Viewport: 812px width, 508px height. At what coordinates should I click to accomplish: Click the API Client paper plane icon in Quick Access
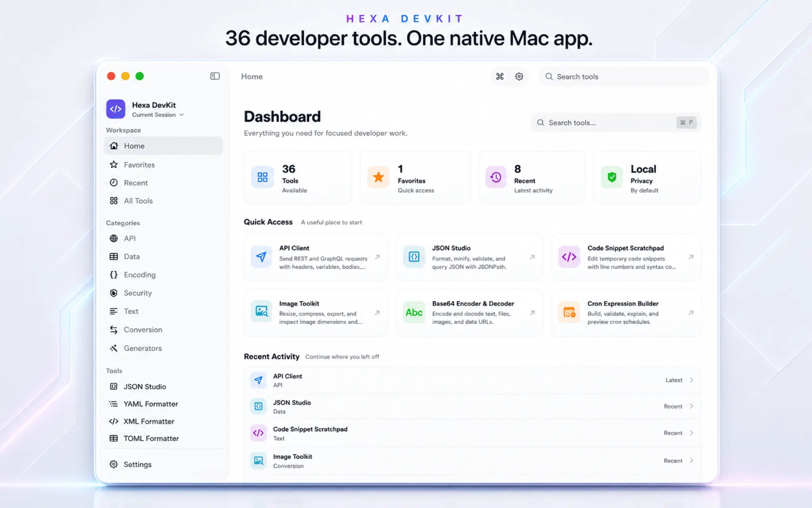click(261, 257)
